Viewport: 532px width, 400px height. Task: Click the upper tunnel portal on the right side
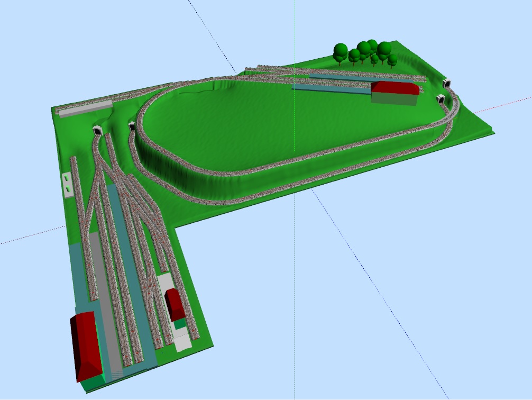coord(448,83)
